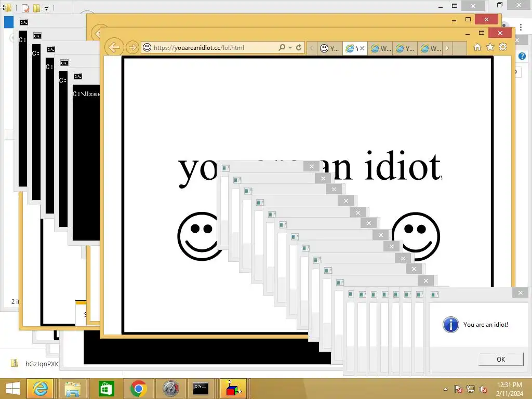Click the left smiley face on the page
Screen dimensions: 532x399
point(200,236)
